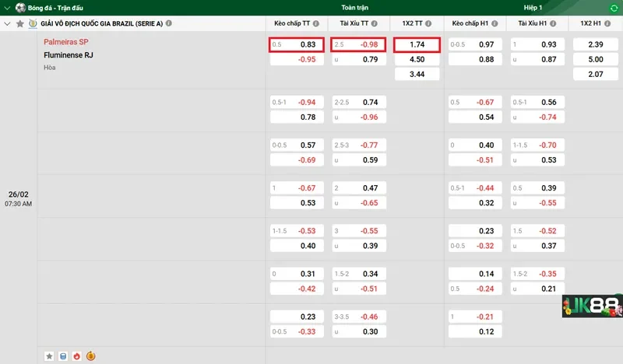Open info icon next to 1X2 H1
This screenshot has width=623, height=364.
tap(607, 23)
